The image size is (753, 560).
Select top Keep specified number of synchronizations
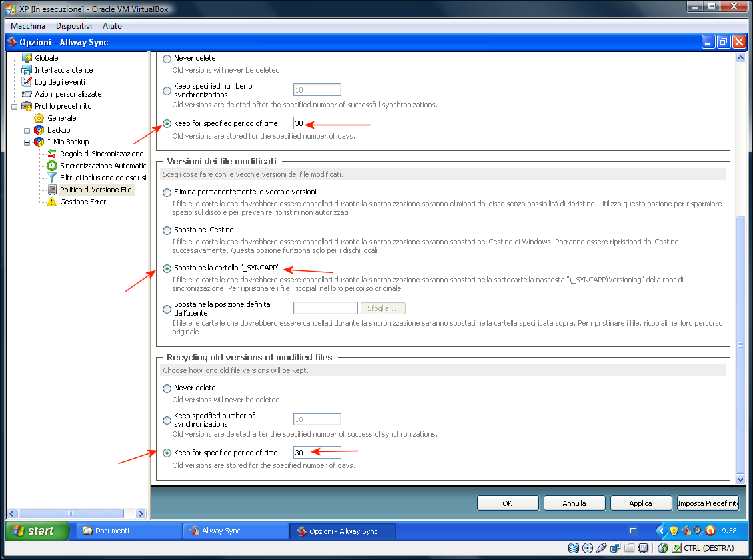(167, 91)
